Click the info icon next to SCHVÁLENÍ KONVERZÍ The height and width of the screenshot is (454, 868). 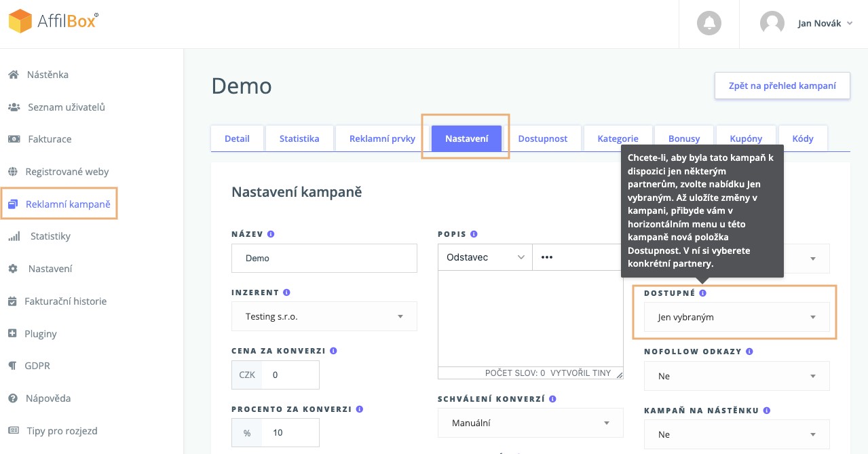pyautogui.click(x=554, y=399)
